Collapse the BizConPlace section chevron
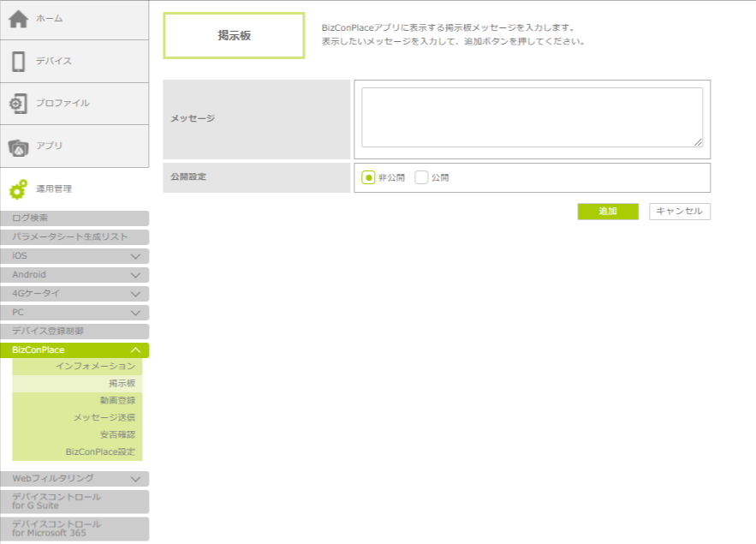 click(135, 350)
